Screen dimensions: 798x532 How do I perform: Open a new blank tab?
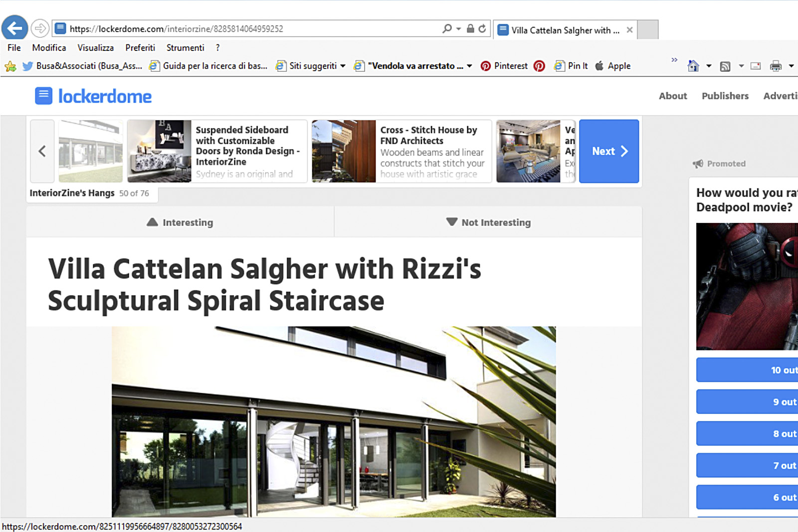click(648, 30)
